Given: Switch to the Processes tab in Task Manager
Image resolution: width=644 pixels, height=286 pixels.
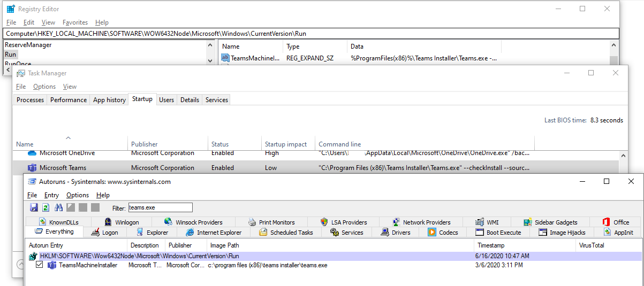Looking at the screenshot, I should point(30,100).
